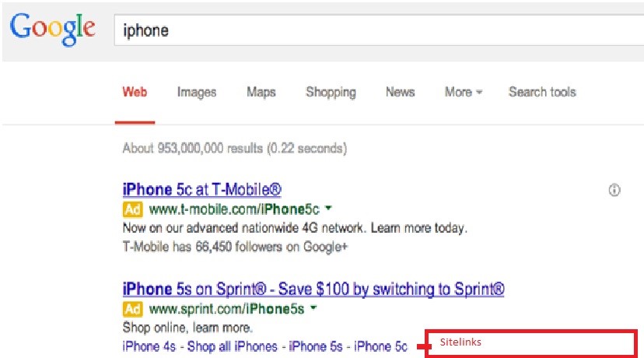This screenshot has height=358, width=644.
Task: Switch to the Maps tab
Action: click(261, 92)
